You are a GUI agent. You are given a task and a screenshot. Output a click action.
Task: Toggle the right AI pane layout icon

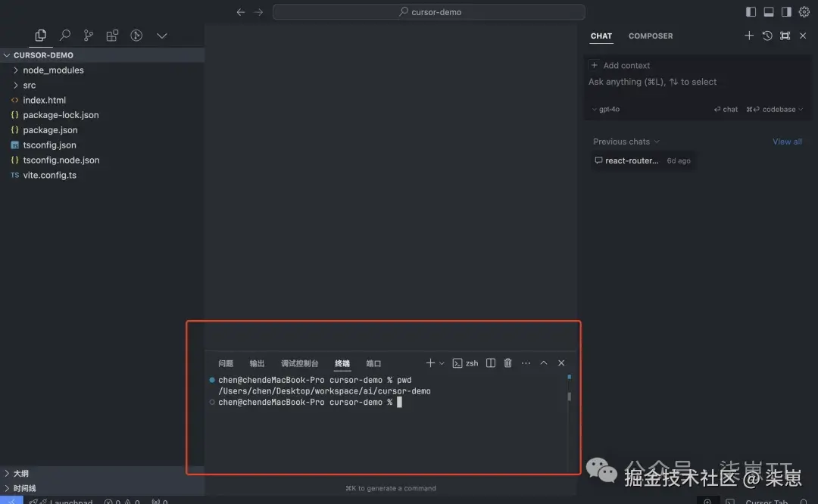point(786,11)
